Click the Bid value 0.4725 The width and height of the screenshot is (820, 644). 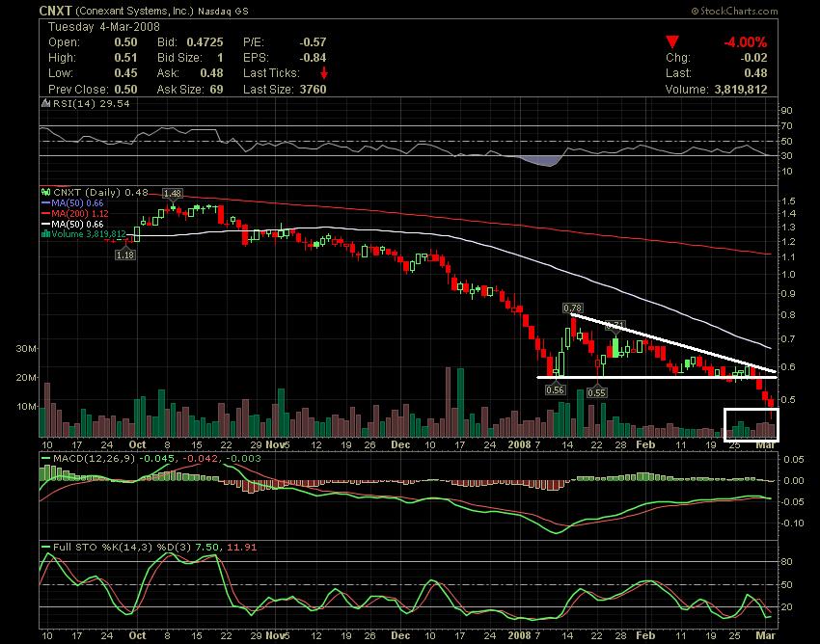pos(205,42)
